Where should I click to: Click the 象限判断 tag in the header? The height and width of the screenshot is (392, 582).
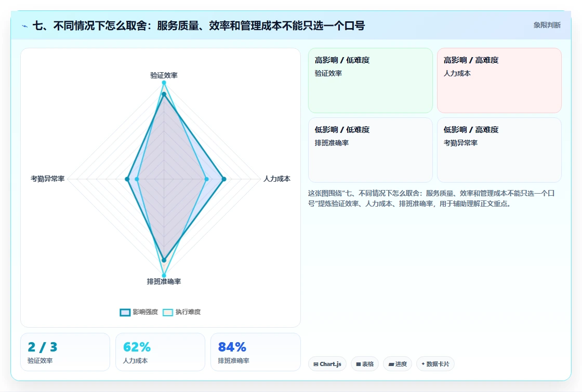547,25
